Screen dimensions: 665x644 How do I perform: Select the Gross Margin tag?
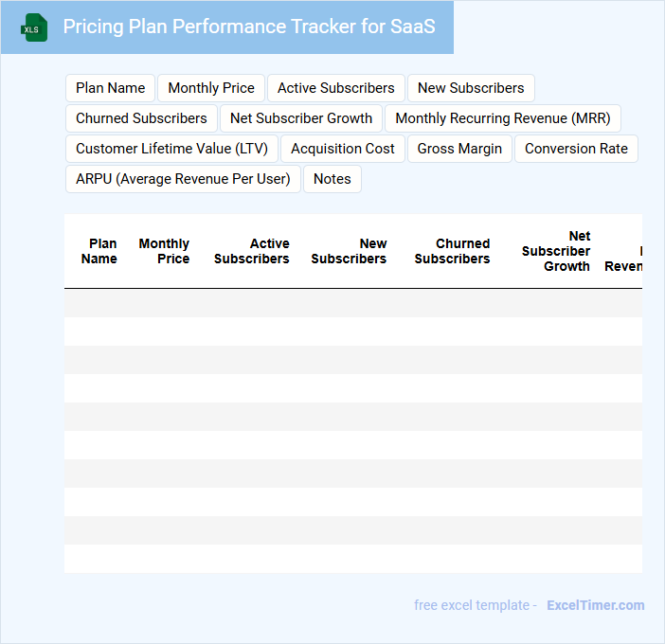pos(459,149)
